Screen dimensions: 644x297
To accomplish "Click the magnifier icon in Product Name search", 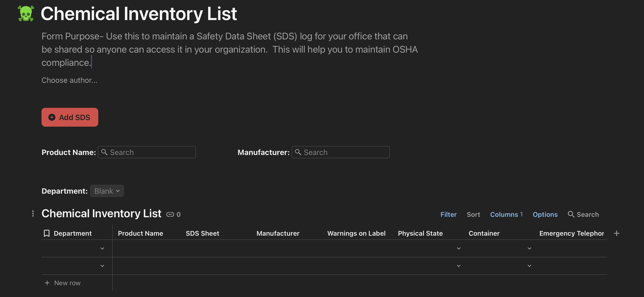I will point(104,152).
